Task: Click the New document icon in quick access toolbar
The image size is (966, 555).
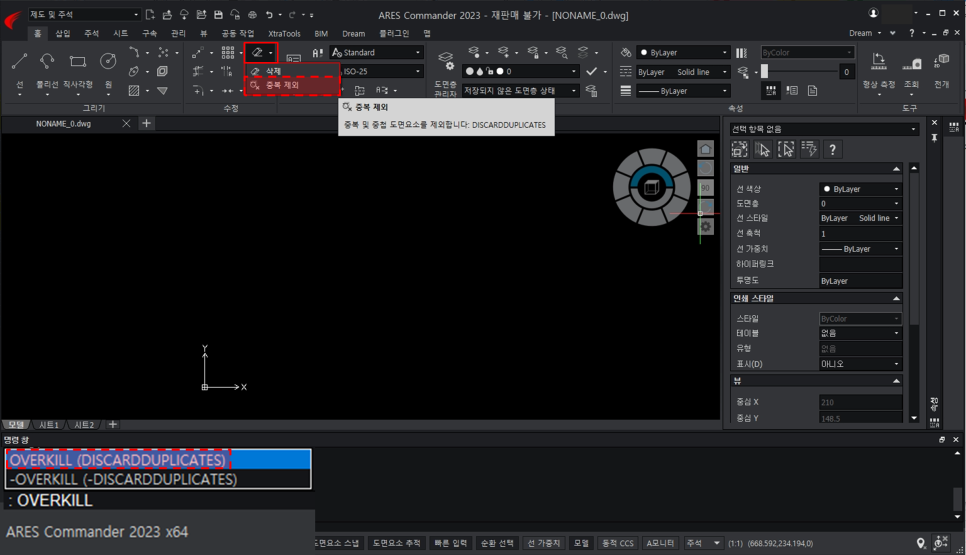Action: [x=150, y=15]
